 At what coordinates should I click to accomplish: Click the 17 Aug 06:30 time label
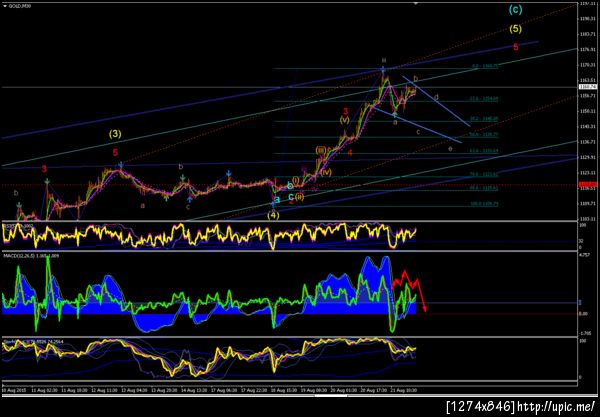(223, 391)
